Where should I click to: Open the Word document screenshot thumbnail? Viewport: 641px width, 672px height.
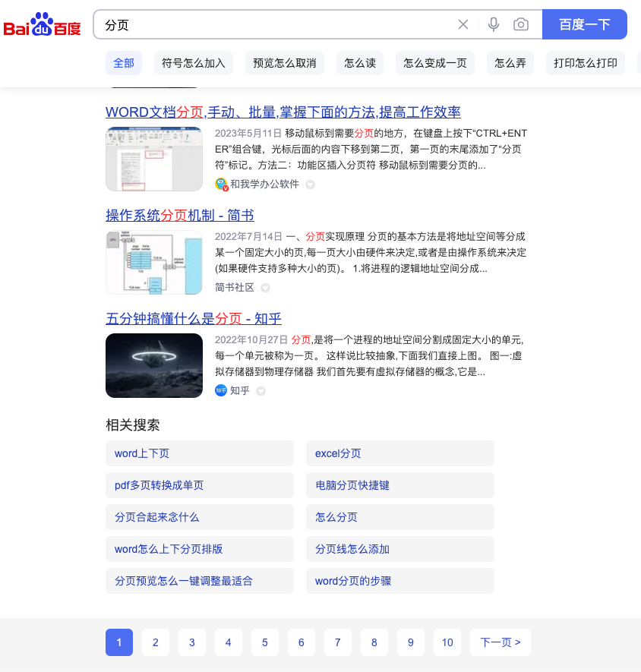(x=154, y=159)
